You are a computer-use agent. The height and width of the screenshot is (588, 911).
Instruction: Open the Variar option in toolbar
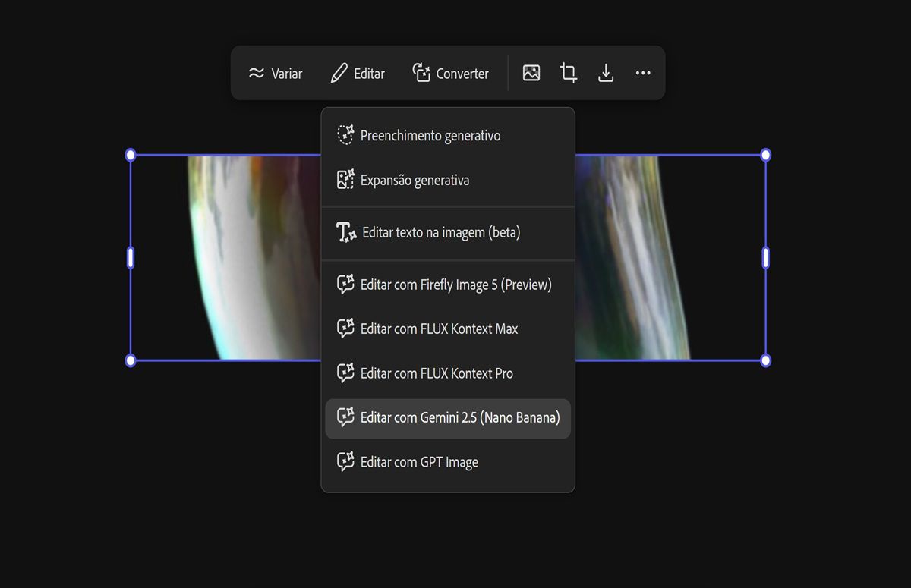[275, 74]
